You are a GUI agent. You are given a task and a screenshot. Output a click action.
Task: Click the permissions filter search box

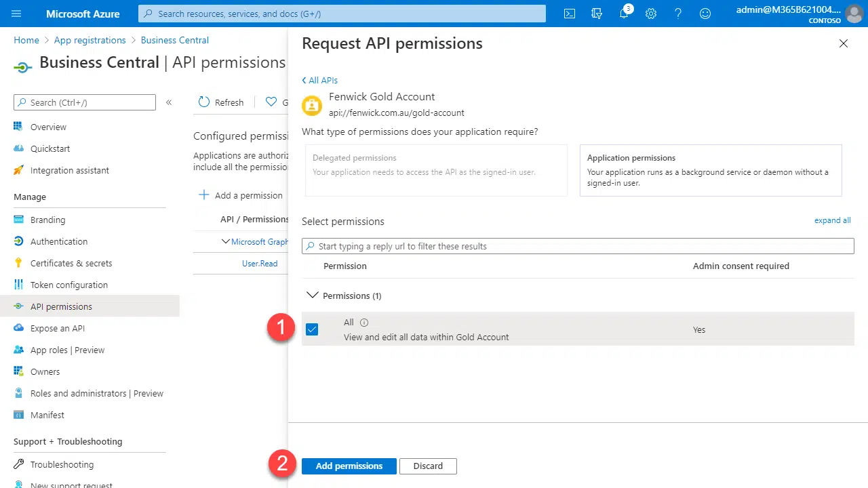pos(578,246)
